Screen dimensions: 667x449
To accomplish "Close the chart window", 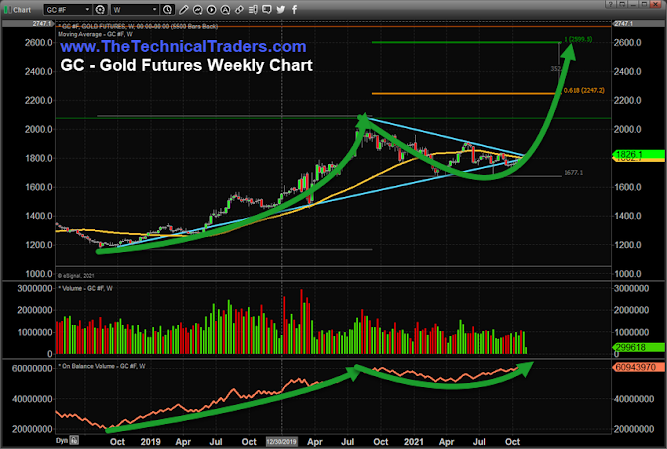I will (x=657, y=4).
